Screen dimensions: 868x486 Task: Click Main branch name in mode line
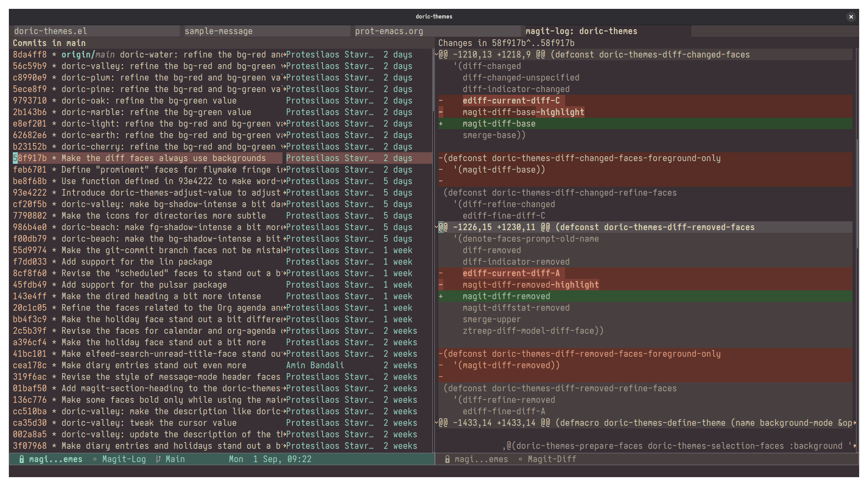click(x=175, y=459)
